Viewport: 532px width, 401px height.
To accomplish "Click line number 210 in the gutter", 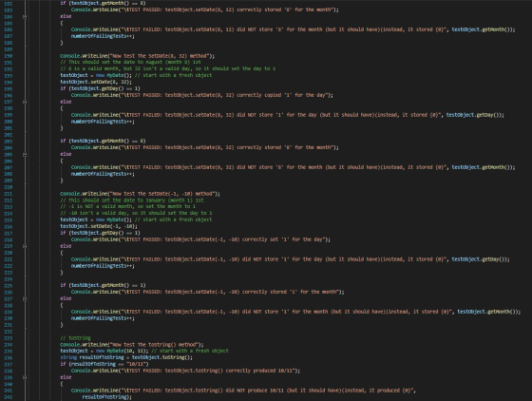I will (9, 187).
